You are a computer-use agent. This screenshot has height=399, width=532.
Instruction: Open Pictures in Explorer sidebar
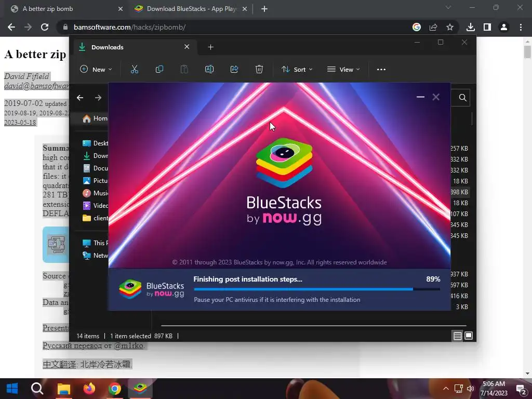[96, 181]
